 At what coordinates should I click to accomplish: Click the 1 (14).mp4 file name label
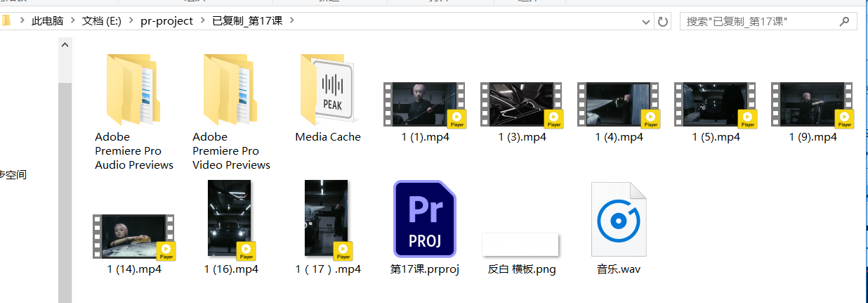pos(134,269)
